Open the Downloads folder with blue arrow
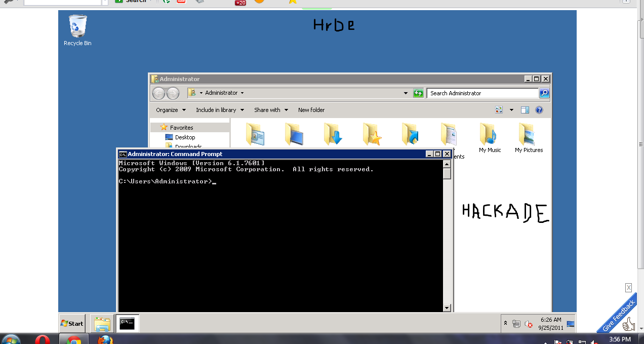644x344 pixels. click(333, 134)
